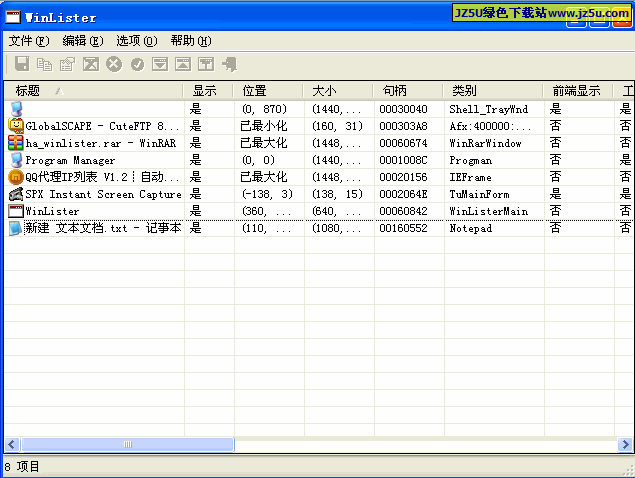Click the Save floppy disk toolbar icon

point(22,64)
